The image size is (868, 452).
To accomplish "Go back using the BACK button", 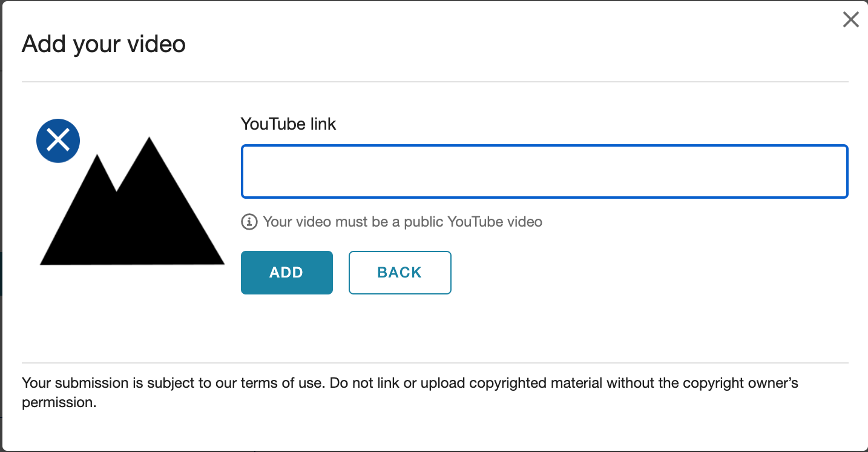I will coord(399,273).
